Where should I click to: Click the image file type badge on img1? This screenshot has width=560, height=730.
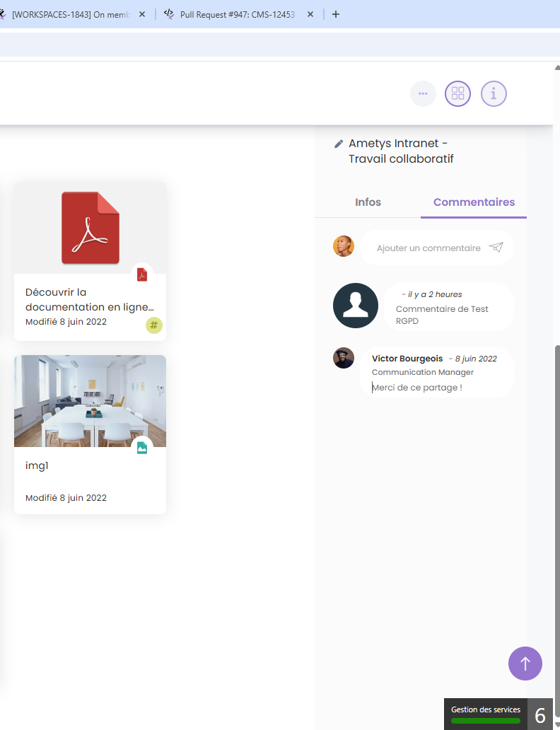click(142, 447)
